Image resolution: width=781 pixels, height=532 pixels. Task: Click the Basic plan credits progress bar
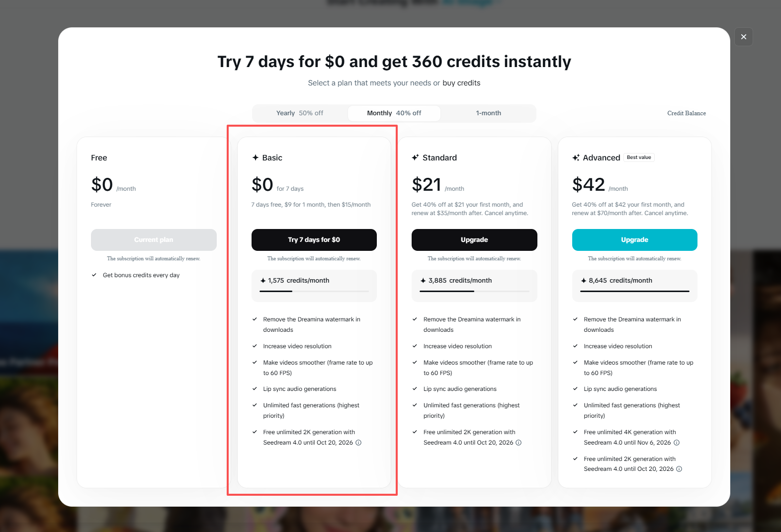click(314, 291)
